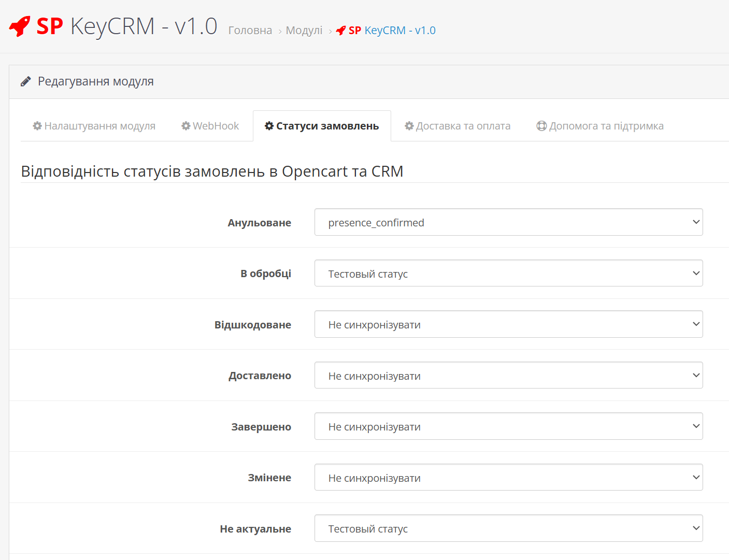Click lifebuoy icon on Допомога та підтримка tab
The height and width of the screenshot is (560, 729).
tap(541, 126)
